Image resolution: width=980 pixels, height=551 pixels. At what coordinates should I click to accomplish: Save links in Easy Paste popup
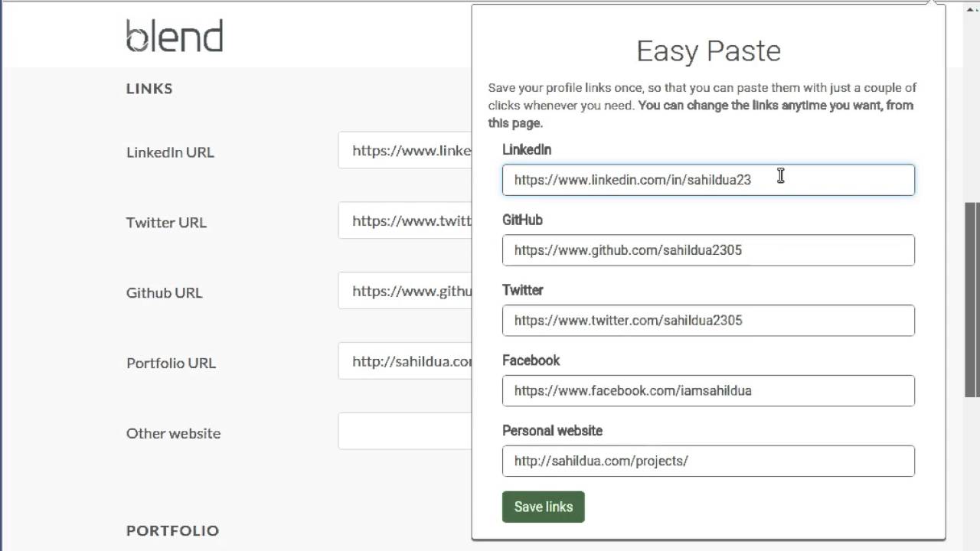point(544,507)
